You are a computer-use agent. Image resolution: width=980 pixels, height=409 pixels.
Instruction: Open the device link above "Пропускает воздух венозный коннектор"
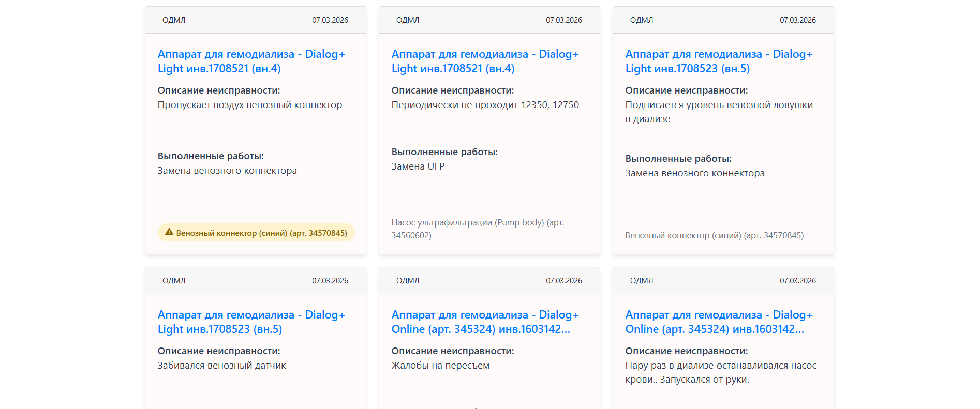click(251, 62)
